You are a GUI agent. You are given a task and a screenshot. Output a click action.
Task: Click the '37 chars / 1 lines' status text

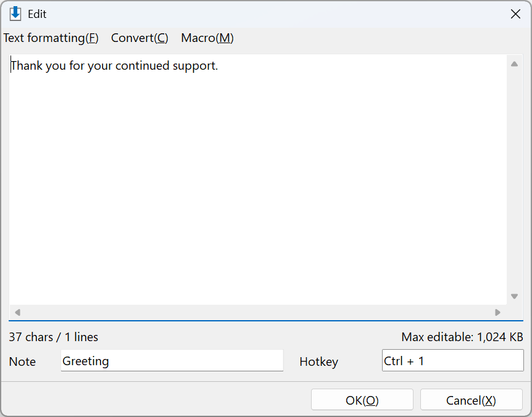[53, 337]
